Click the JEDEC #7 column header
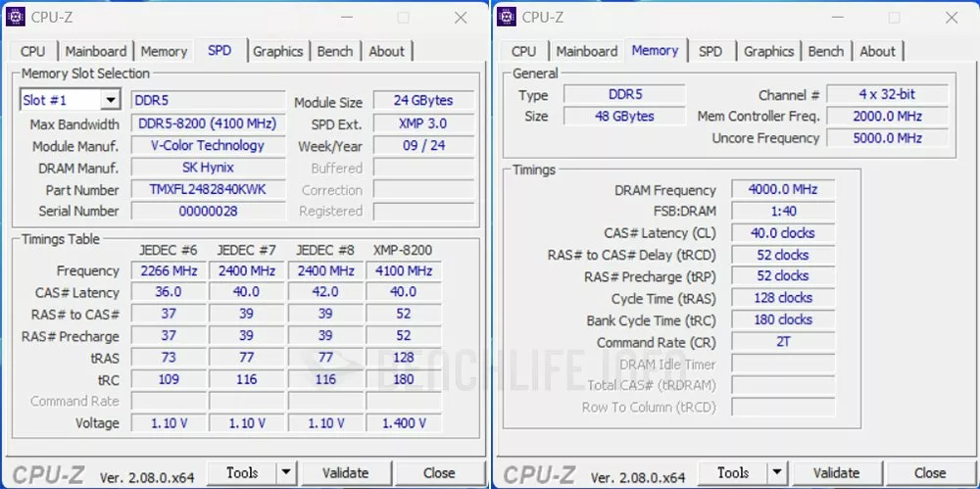Viewport: 980px width, 489px height. [246, 250]
